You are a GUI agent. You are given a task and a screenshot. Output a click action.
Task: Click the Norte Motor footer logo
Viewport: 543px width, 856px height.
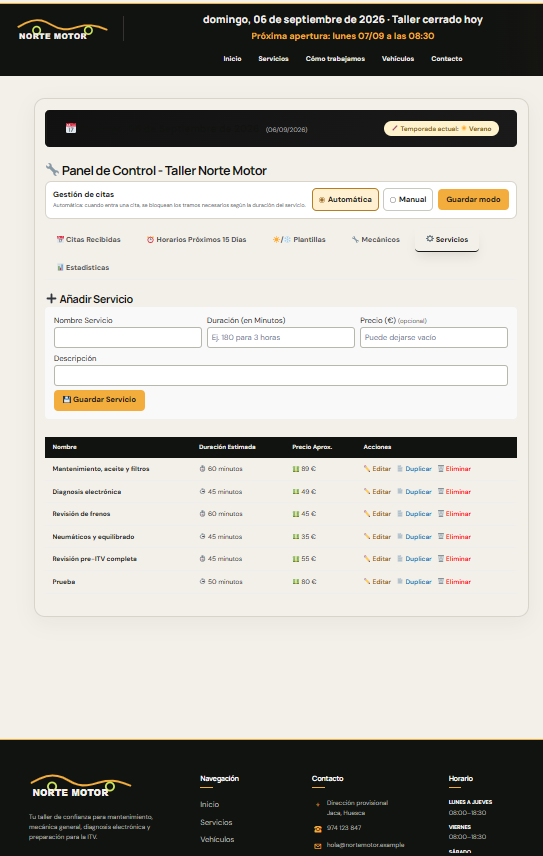[x=81, y=786]
